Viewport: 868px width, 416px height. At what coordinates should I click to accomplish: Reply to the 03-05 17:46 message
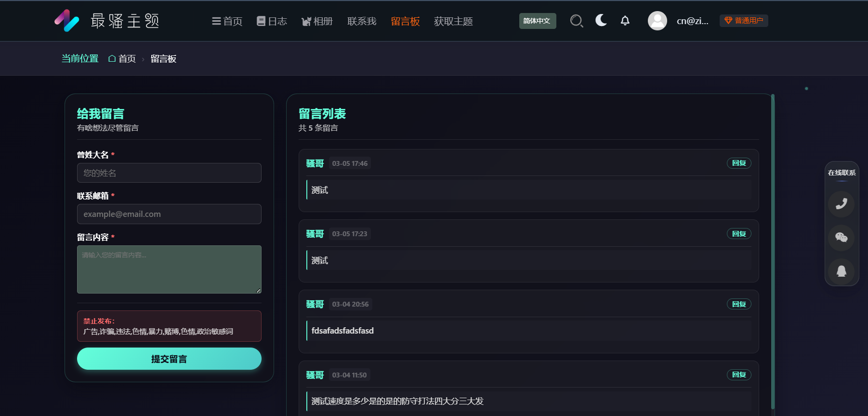(x=738, y=163)
